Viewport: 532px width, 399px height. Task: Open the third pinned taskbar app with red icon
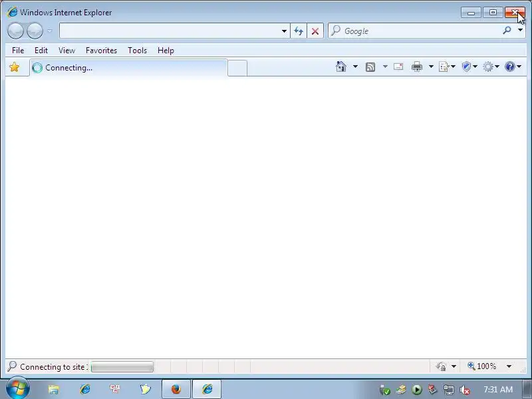coord(114,389)
